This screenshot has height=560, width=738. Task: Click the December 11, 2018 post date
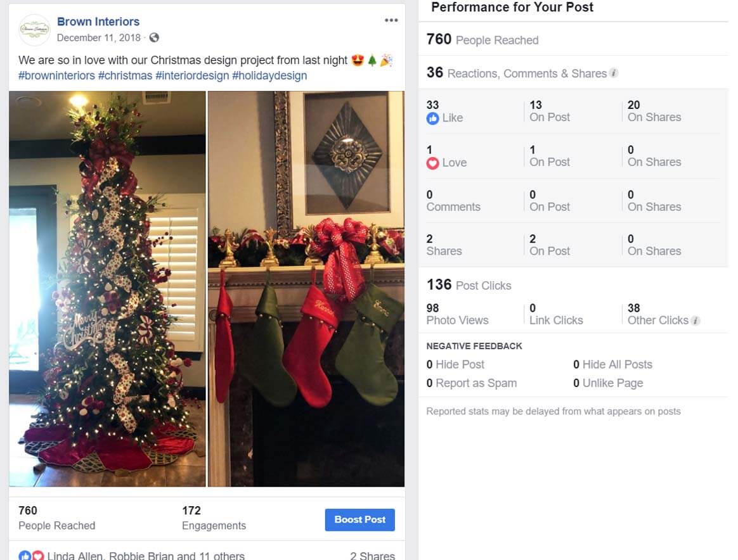click(x=99, y=37)
